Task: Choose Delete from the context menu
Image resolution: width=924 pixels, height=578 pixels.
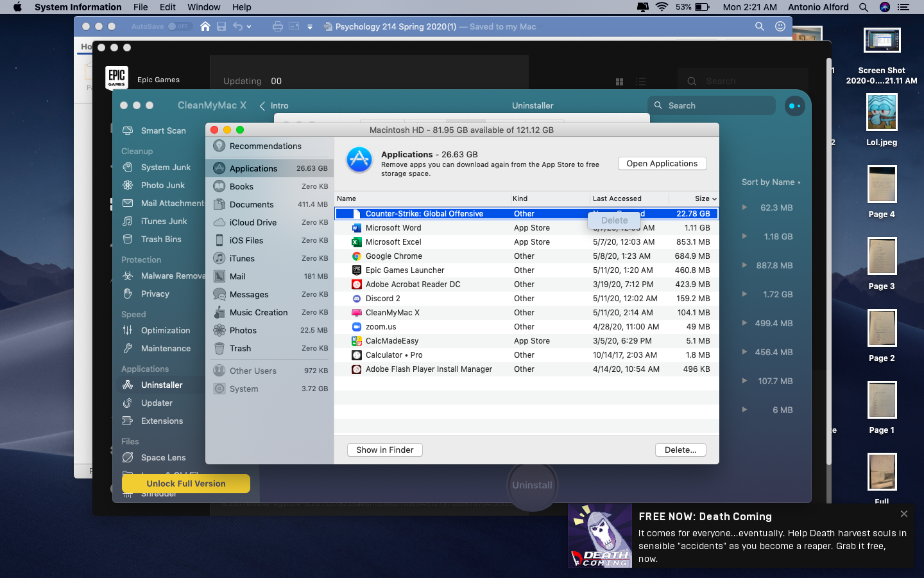Action: pyautogui.click(x=615, y=220)
